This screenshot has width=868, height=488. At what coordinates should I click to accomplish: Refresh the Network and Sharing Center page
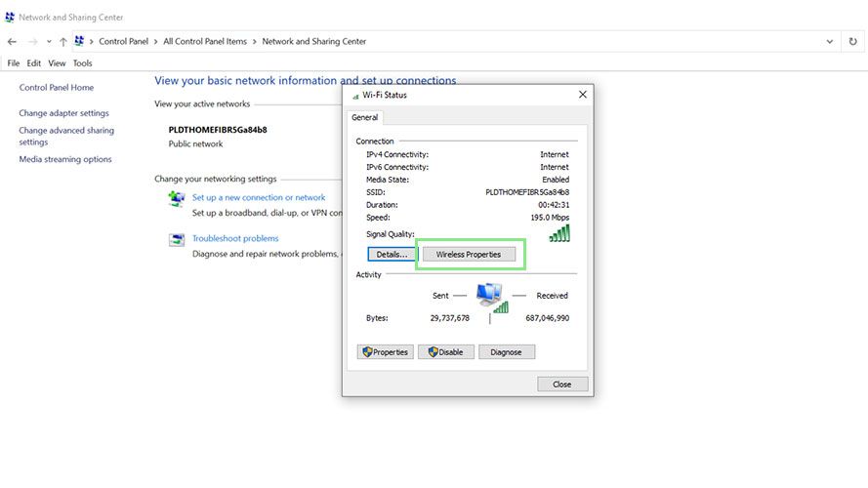click(x=852, y=42)
